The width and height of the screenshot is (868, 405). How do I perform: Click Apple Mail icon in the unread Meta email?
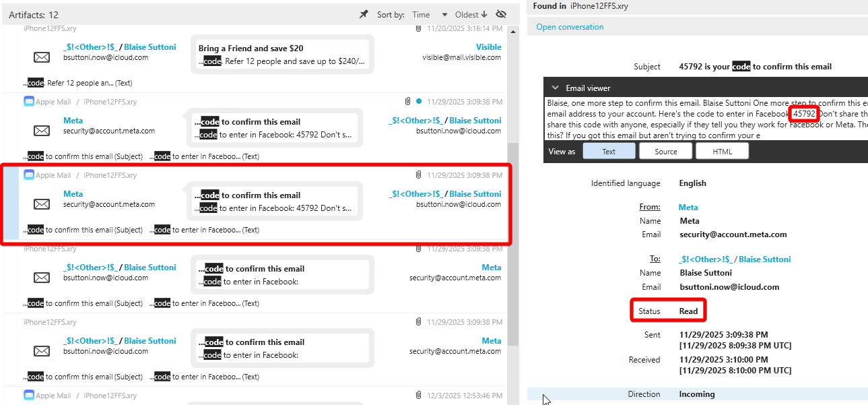click(29, 102)
